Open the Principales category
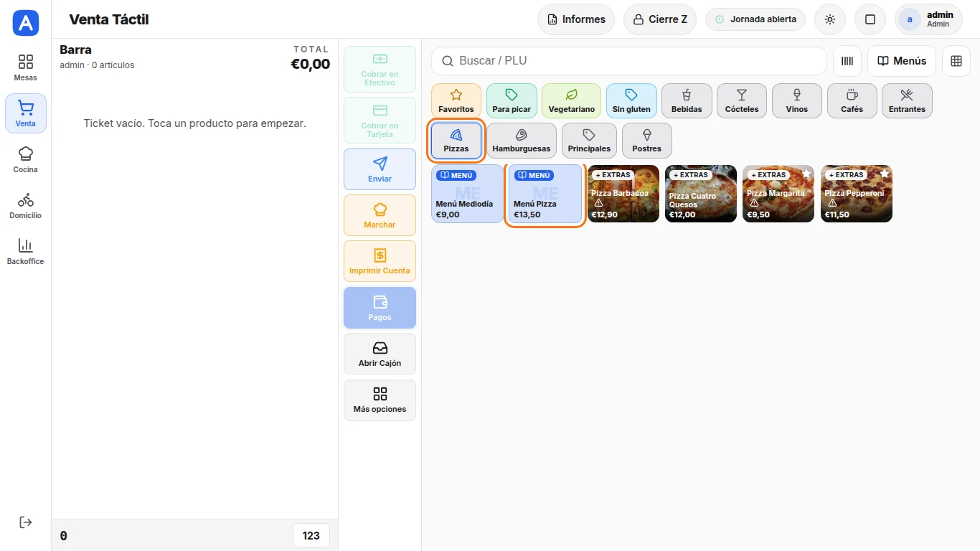Viewport: 980px width, 551px height. click(589, 141)
